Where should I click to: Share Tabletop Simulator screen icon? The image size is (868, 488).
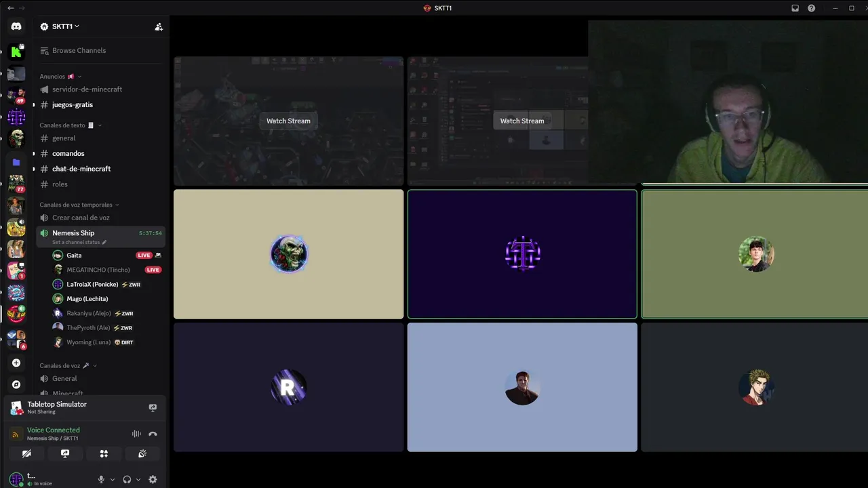click(153, 407)
